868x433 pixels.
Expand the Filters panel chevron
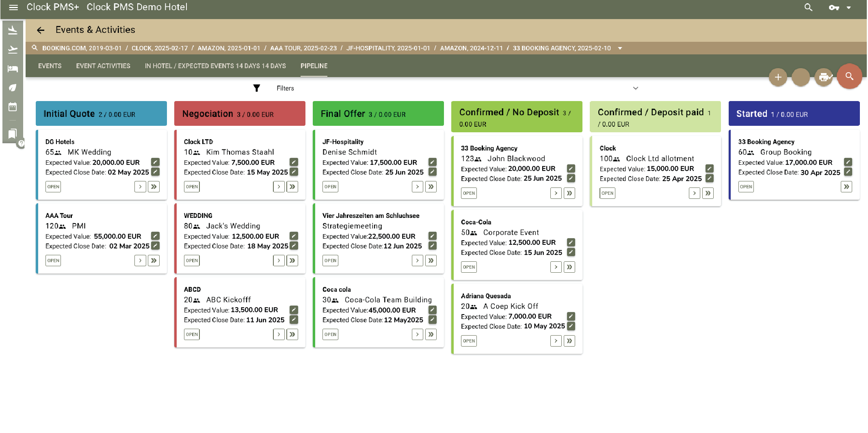point(635,88)
